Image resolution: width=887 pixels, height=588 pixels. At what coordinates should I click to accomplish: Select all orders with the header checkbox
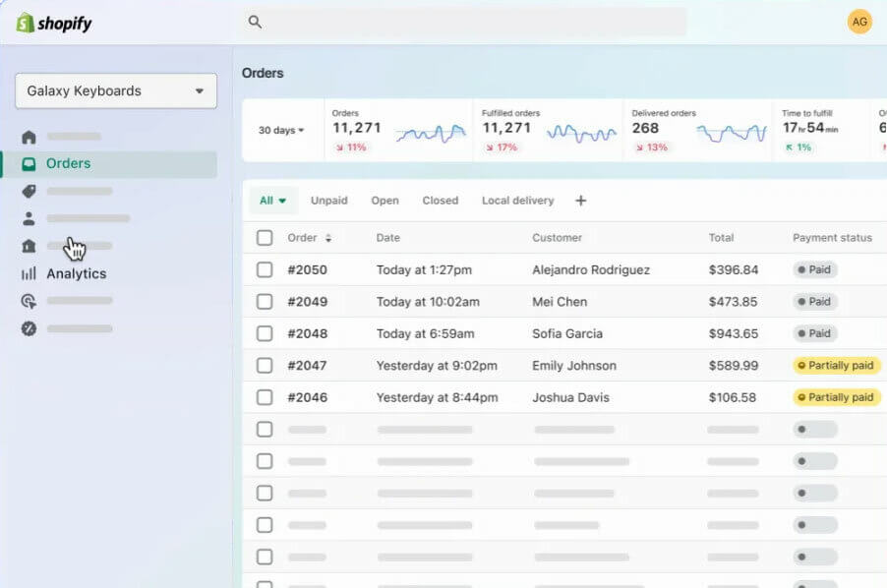(x=264, y=237)
